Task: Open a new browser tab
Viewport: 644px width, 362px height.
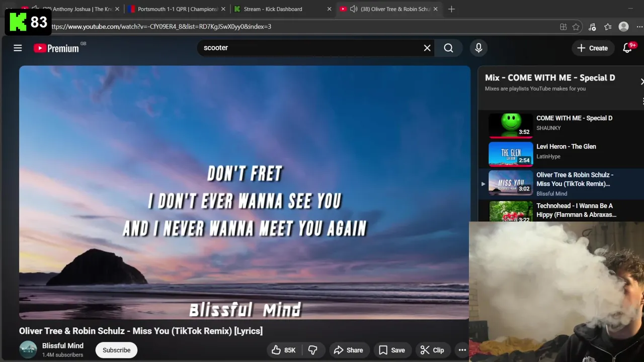Action: point(451,9)
